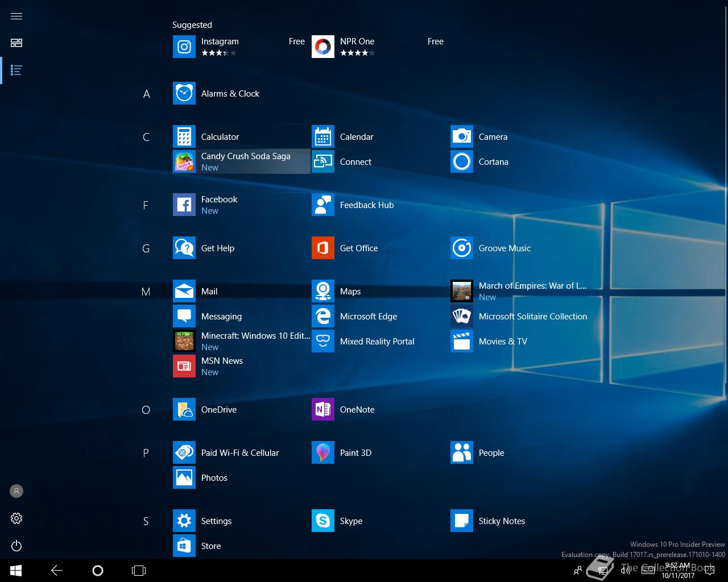Viewport: 728px width, 582px height.
Task: Open the Settings app tile
Action: (241, 521)
